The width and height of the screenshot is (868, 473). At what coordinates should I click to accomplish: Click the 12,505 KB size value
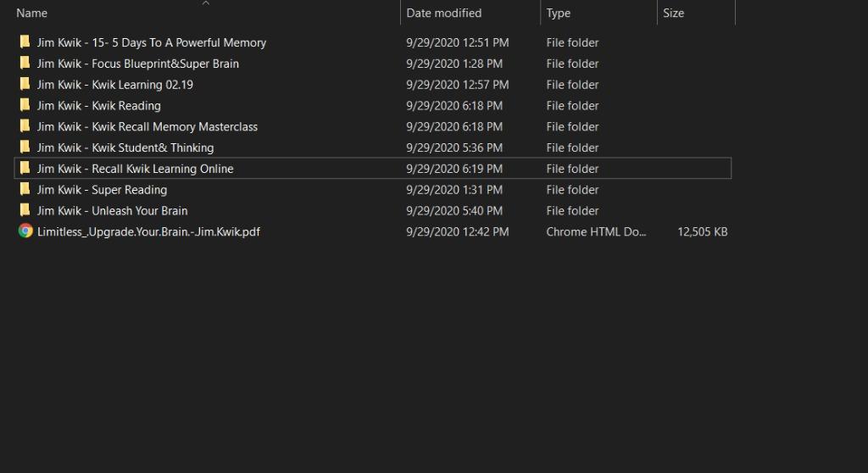point(702,231)
